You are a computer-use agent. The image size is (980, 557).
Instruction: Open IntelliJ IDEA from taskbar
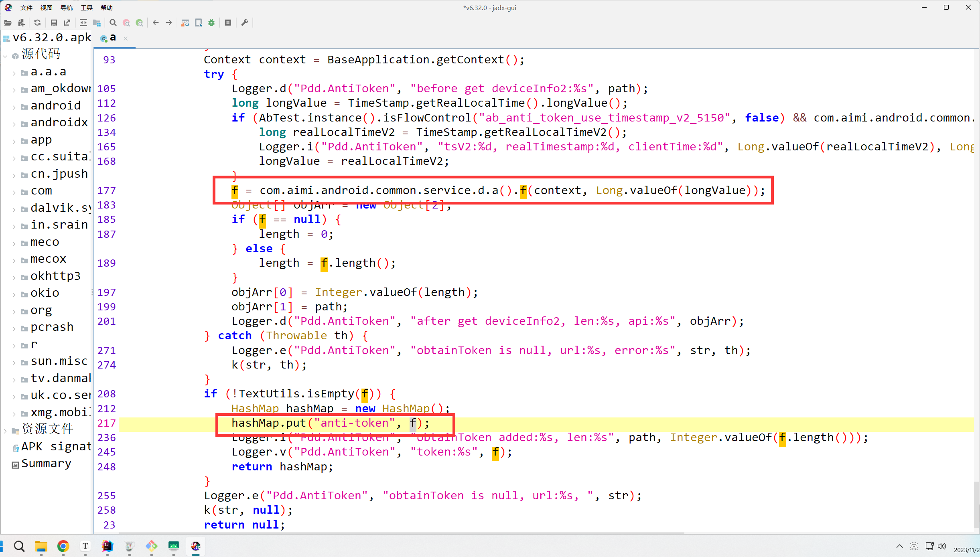(x=107, y=546)
